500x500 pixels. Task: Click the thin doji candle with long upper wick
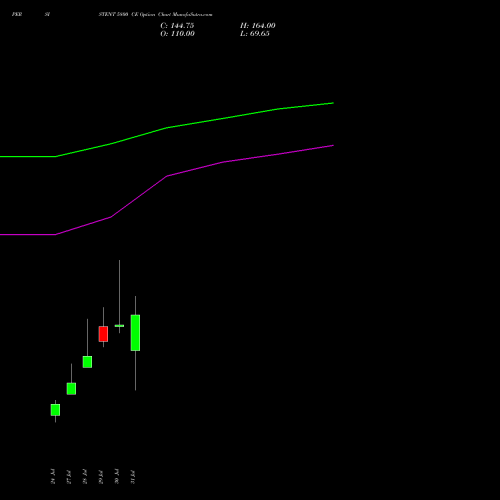pyautogui.click(x=119, y=326)
